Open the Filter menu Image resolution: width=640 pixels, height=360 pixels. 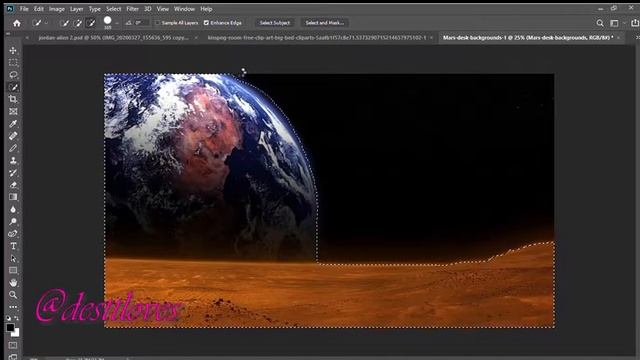(132, 9)
